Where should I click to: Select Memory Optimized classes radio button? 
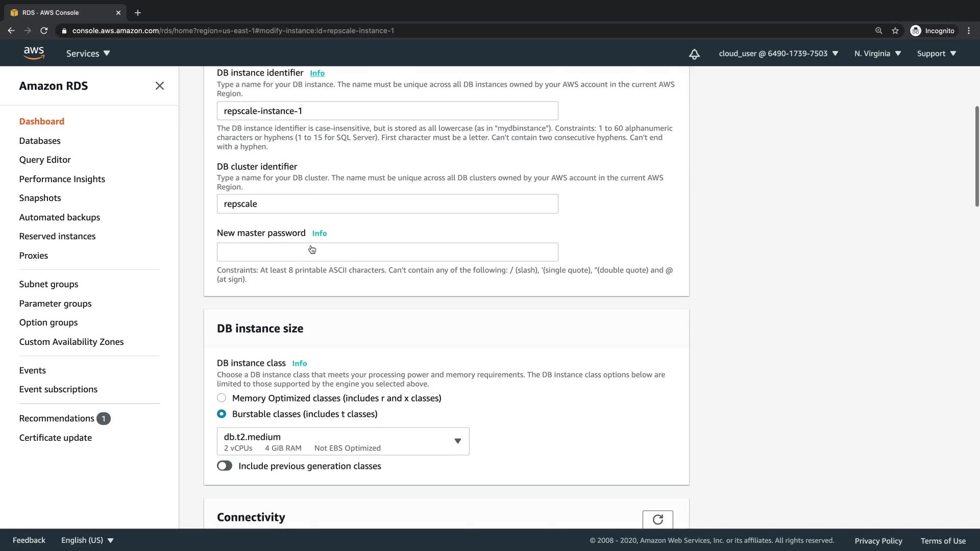pos(222,398)
